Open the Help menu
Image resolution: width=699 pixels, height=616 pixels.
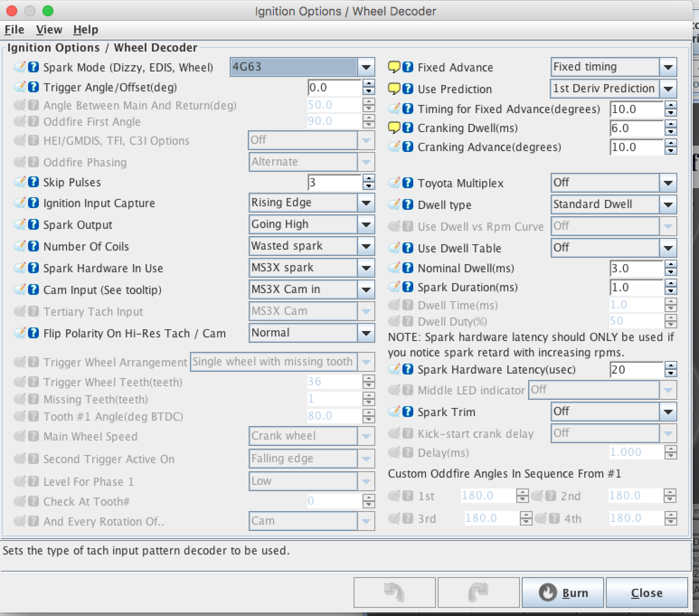[85, 30]
